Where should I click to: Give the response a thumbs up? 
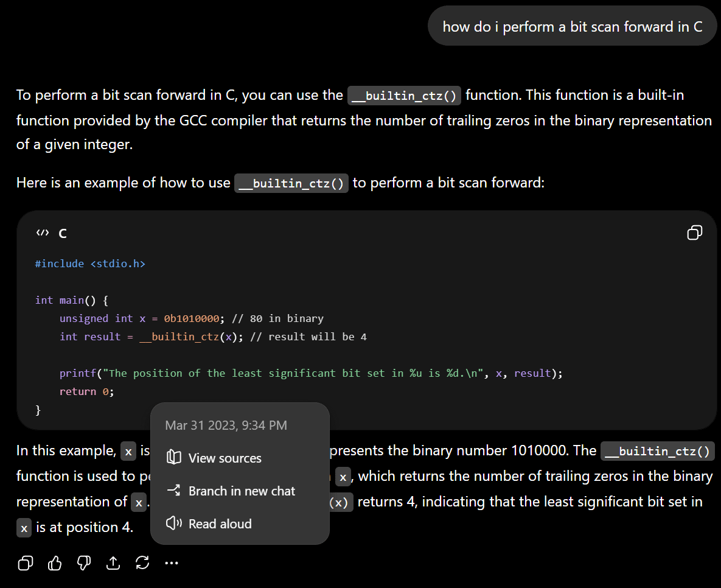tap(55, 562)
